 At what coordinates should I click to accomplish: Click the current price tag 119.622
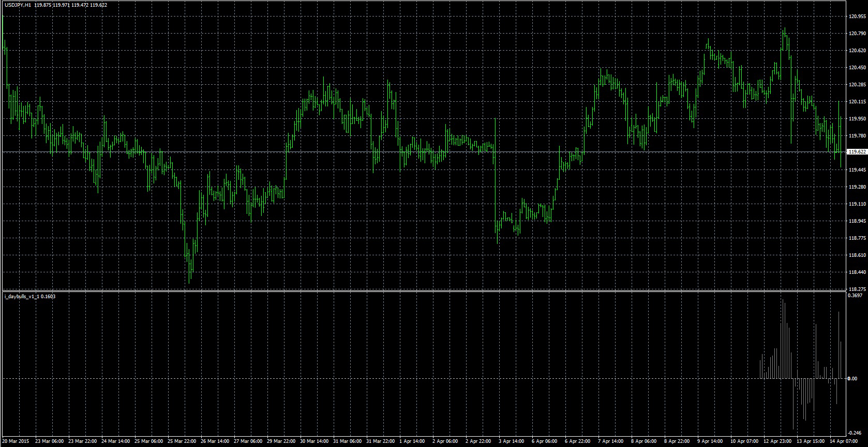(x=858, y=152)
